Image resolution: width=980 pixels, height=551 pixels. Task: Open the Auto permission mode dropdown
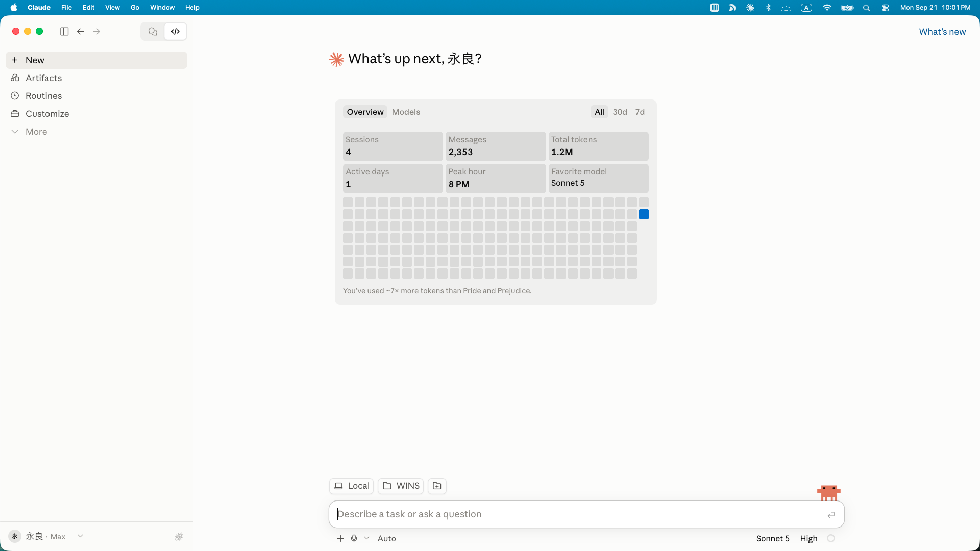click(386, 538)
